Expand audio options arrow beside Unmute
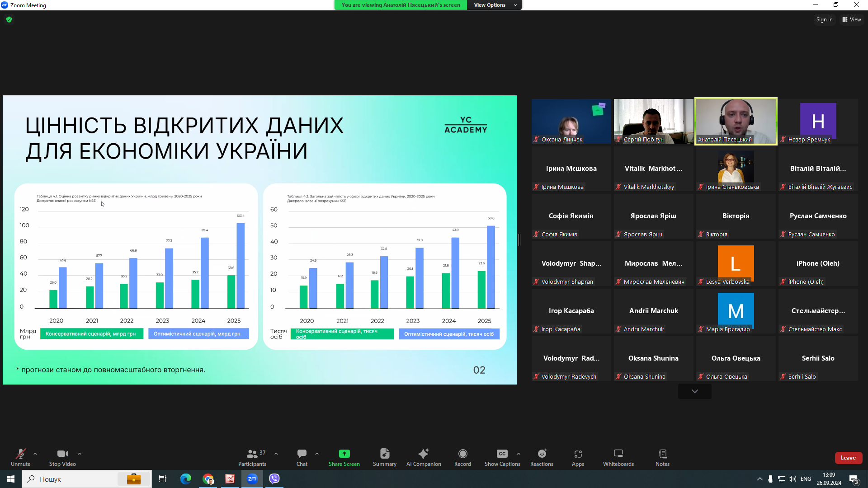 35,454
